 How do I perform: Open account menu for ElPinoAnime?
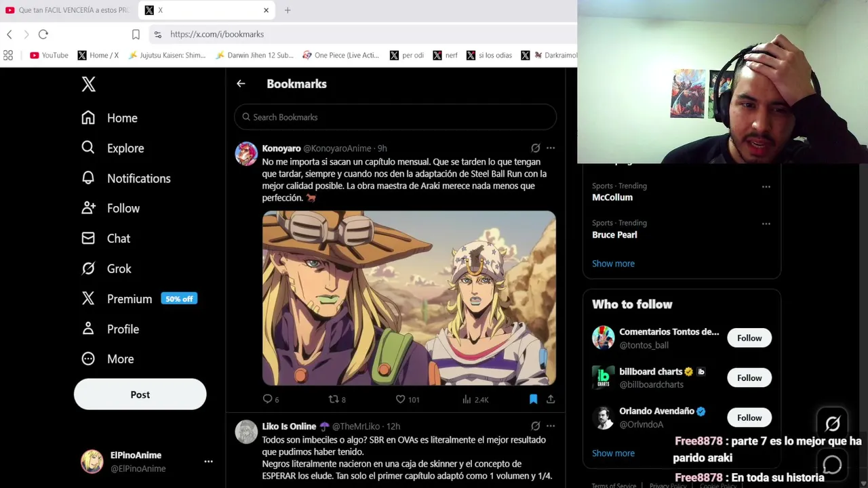(208, 462)
